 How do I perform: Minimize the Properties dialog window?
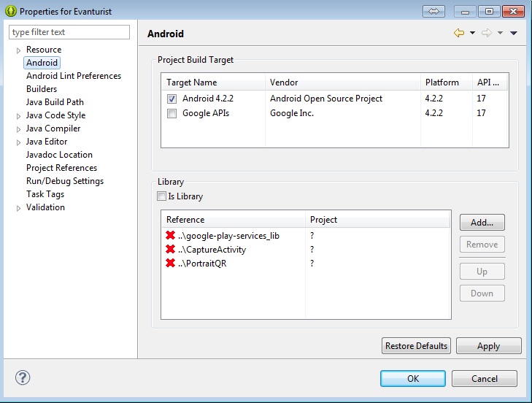pyautogui.click(x=465, y=11)
